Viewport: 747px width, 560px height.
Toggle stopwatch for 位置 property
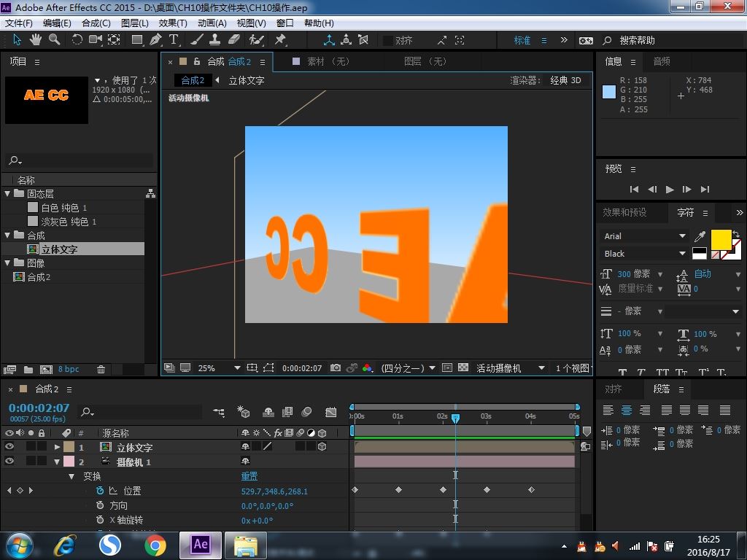[100, 491]
